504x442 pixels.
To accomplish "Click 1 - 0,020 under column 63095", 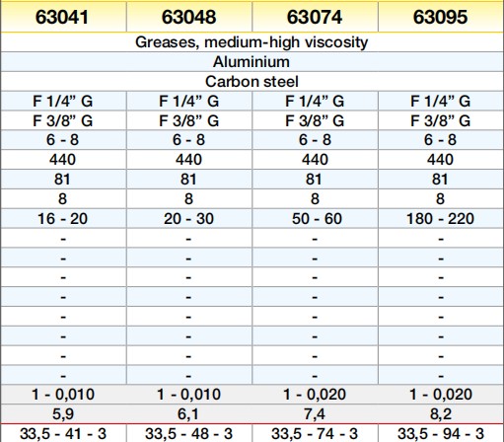I will coord(441,395).
